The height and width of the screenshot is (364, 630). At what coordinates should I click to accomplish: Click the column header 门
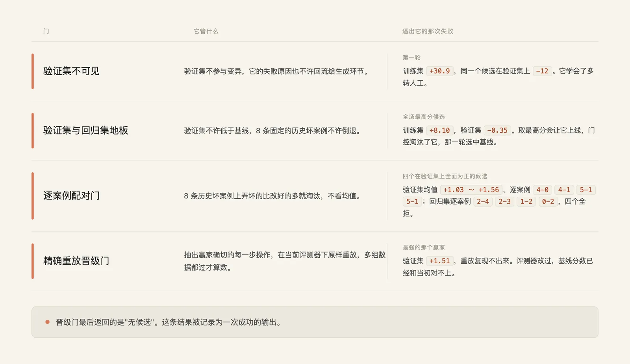coord(46,31)
